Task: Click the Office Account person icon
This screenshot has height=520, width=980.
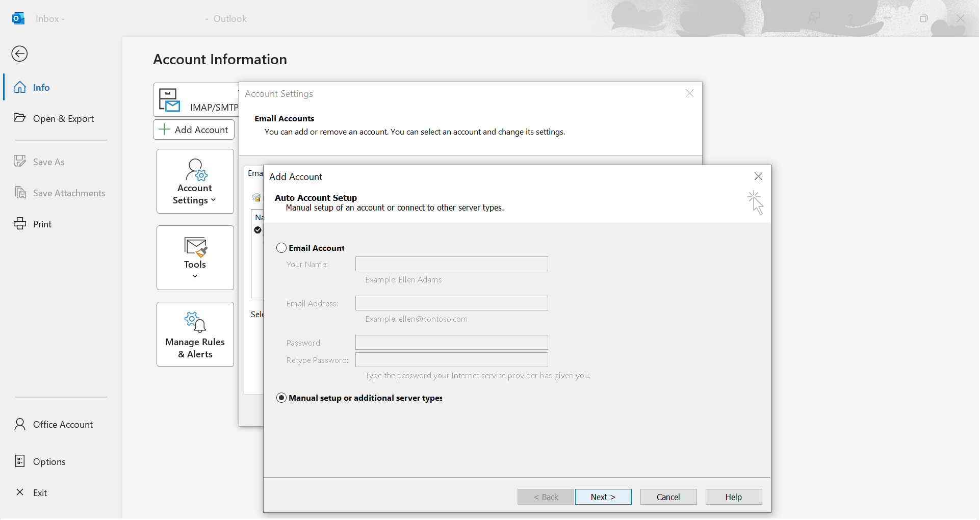Action: tap(20, 424)
